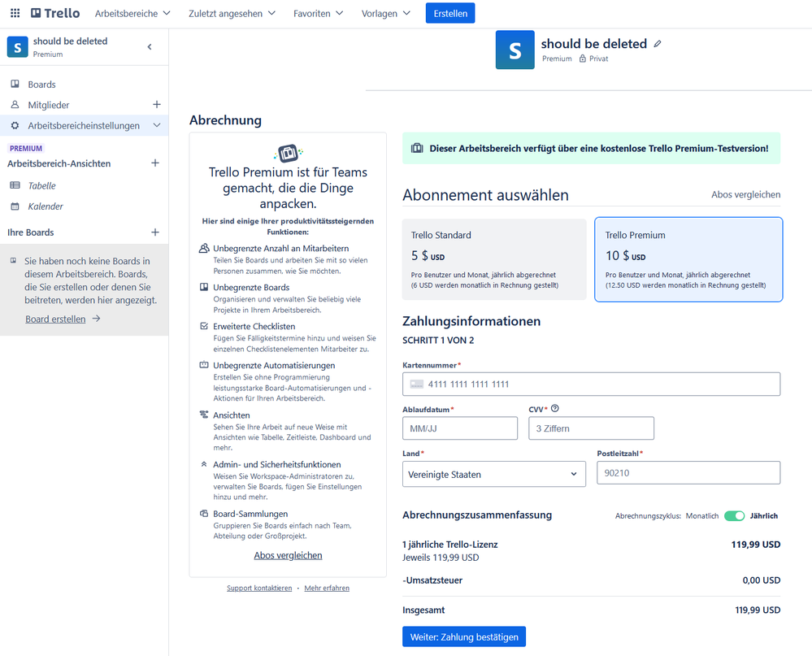812x656 pixels.
Task: Toggle the Abrechnungszyklus Monatlich/Jährlich switch
Action: tap(734, 515)
